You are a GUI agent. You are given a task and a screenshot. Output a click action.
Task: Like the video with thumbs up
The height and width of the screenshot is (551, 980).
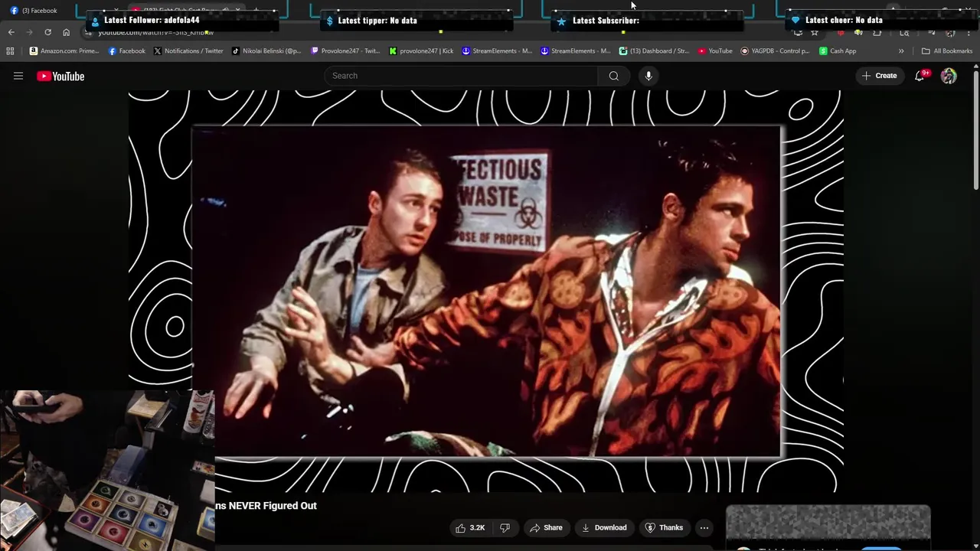(x=460, y=528)
